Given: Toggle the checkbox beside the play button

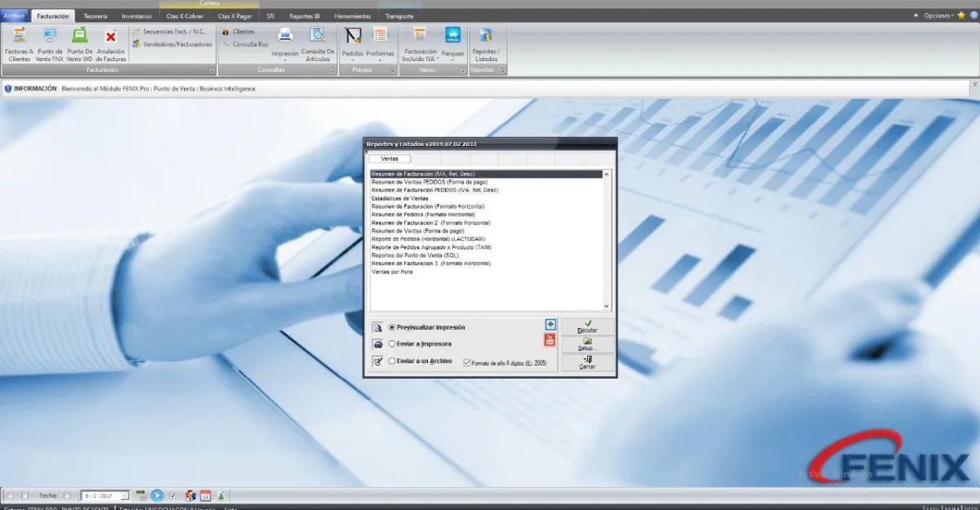Looking at the screenshot, I should pyautogui.click(x=172, y=495).
